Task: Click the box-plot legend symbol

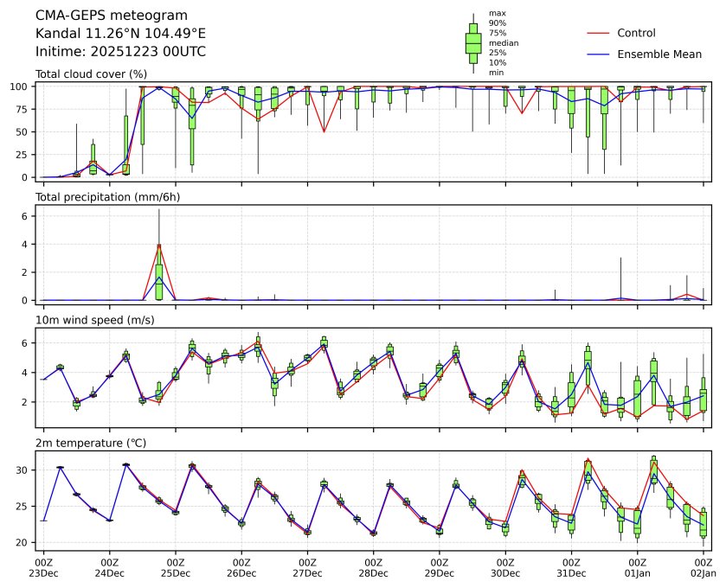Action: [473, 43]
